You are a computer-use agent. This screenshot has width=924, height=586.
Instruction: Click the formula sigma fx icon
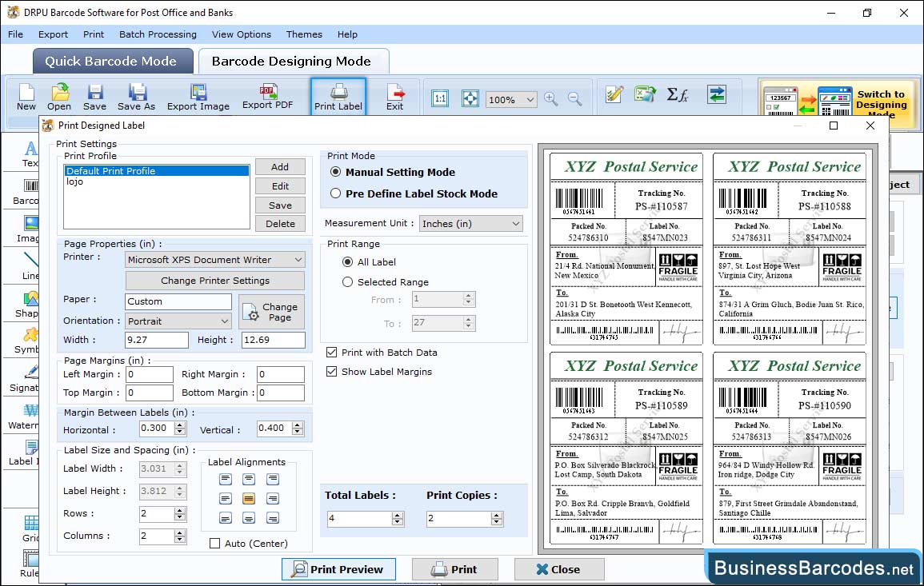tap(677, 94)
